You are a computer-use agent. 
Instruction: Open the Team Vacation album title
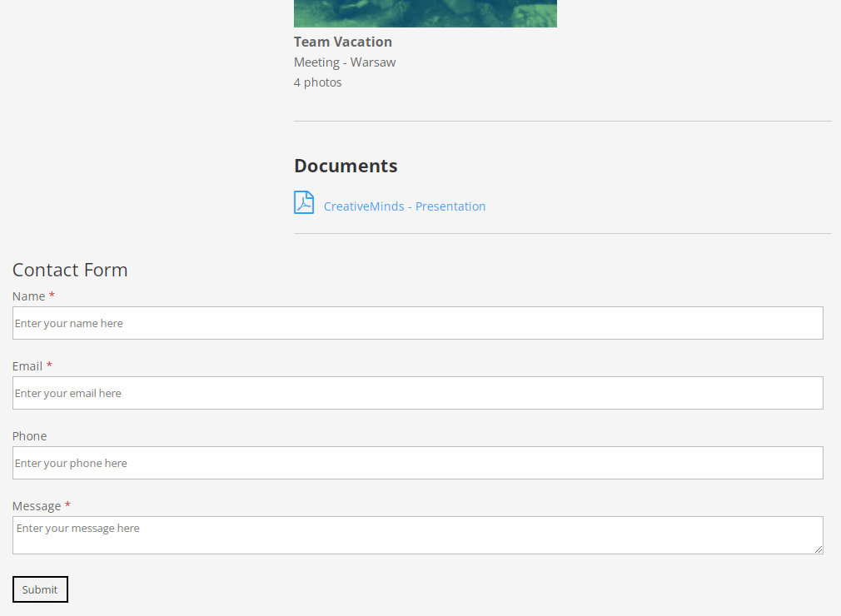point(343,42)
